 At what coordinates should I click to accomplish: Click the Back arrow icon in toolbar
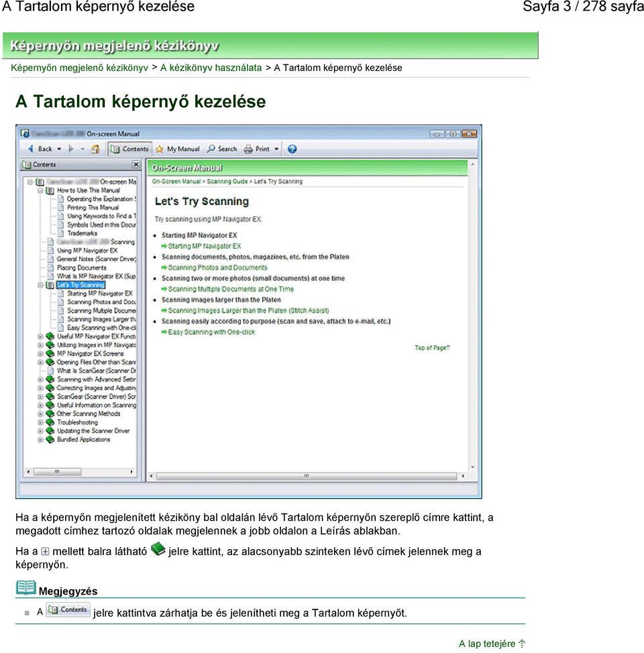click(30, 149)
